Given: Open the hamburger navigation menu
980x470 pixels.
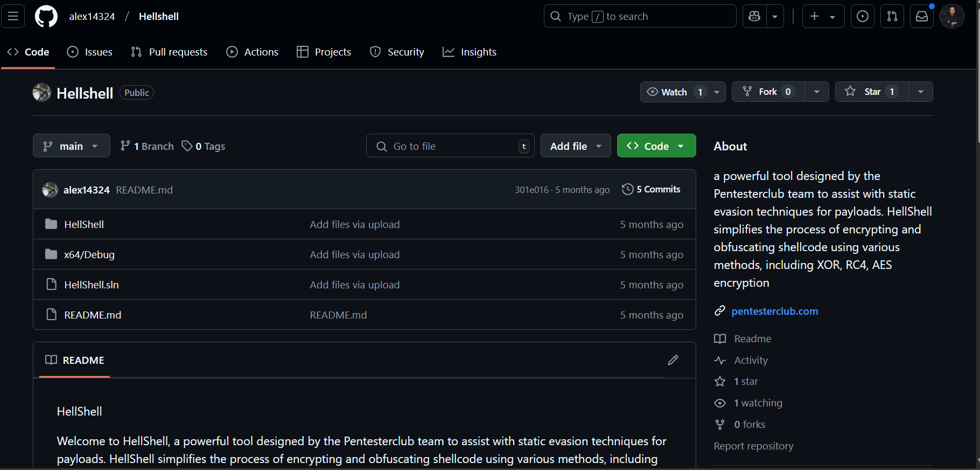Looking at the screenshot, I should pyautogui.click(x=13, y=16).
